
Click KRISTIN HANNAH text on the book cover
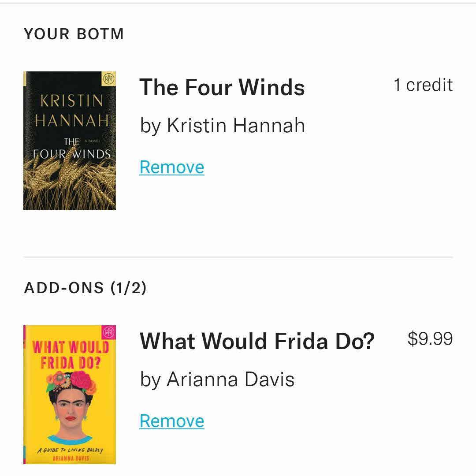click(72, 110)
